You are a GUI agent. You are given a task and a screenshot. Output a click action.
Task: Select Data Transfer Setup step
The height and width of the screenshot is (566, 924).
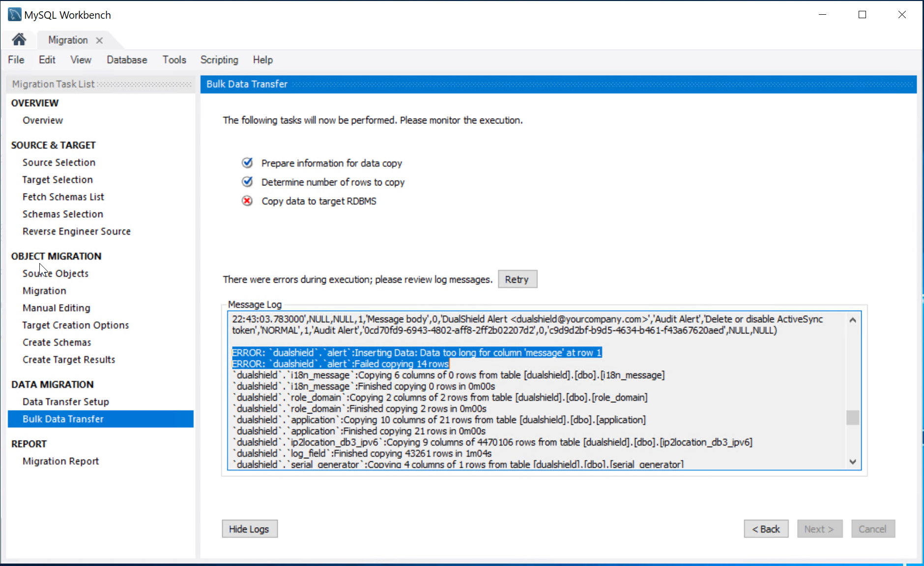pyautogui.click(x=65, y=402)
